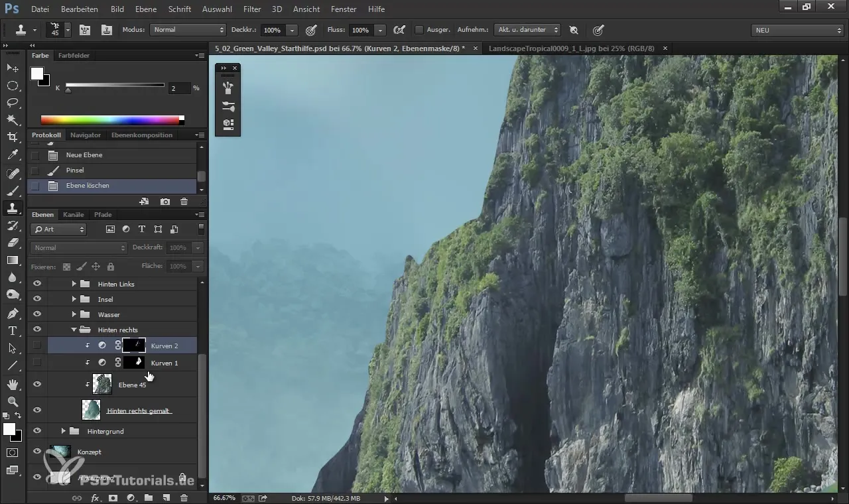This screenshot has height=504, width=849.
Task: Hide the Insel group
Action: pyautogui.click(x=37, y=299)
